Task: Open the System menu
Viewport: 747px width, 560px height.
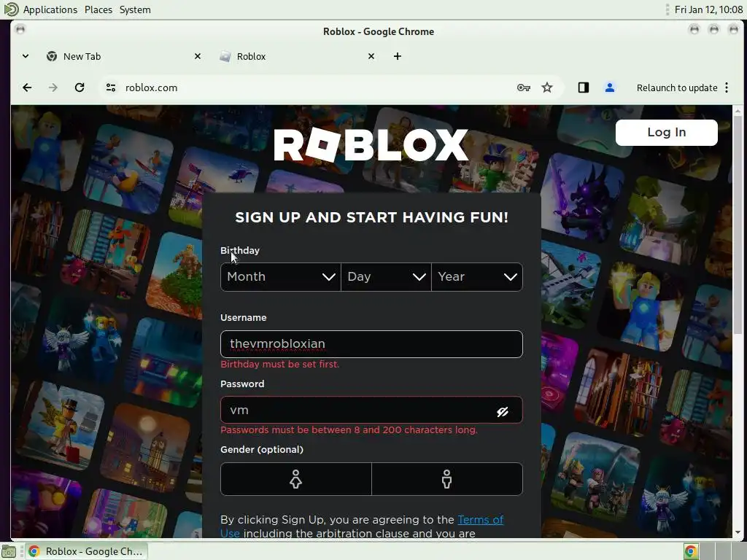Action: tap(135, 9)
